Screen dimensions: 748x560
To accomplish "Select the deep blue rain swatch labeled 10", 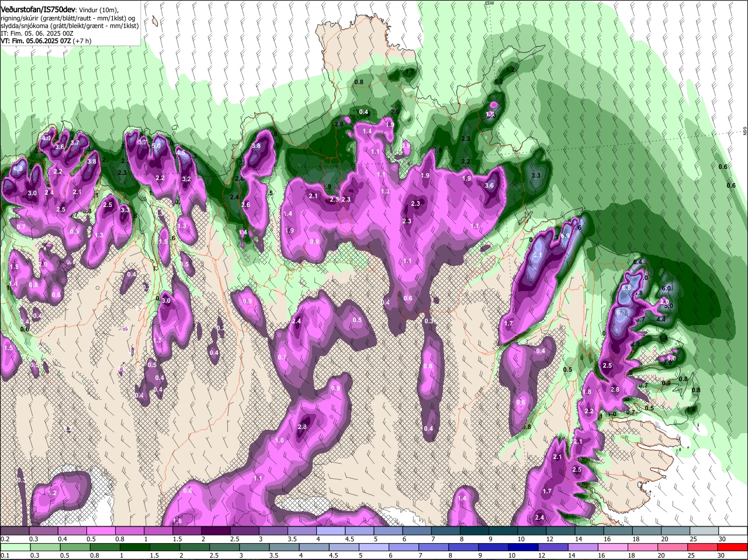I will coord(523,547).
